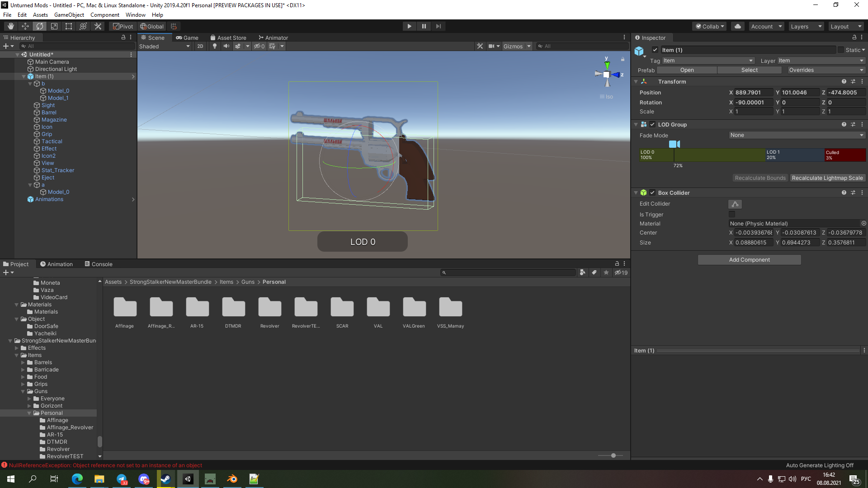Select the Move tool
The width and height of the screenshot is (868, 488).
tap(25, 26)
